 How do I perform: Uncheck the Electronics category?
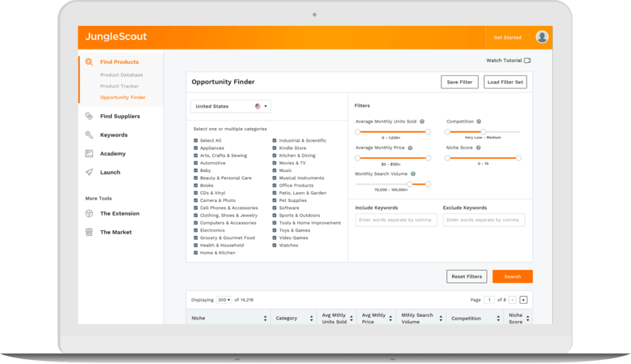(195, 230)
